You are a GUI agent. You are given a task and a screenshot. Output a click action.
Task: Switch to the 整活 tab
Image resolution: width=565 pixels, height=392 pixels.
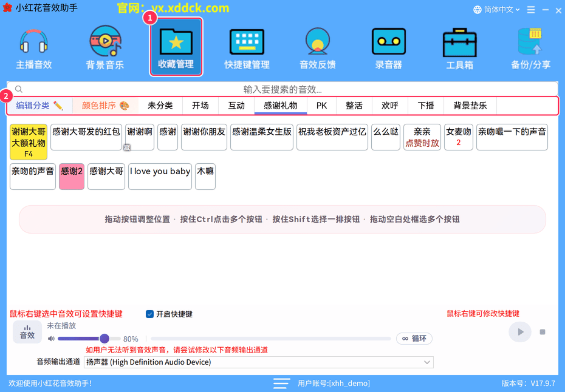[354, 106]
